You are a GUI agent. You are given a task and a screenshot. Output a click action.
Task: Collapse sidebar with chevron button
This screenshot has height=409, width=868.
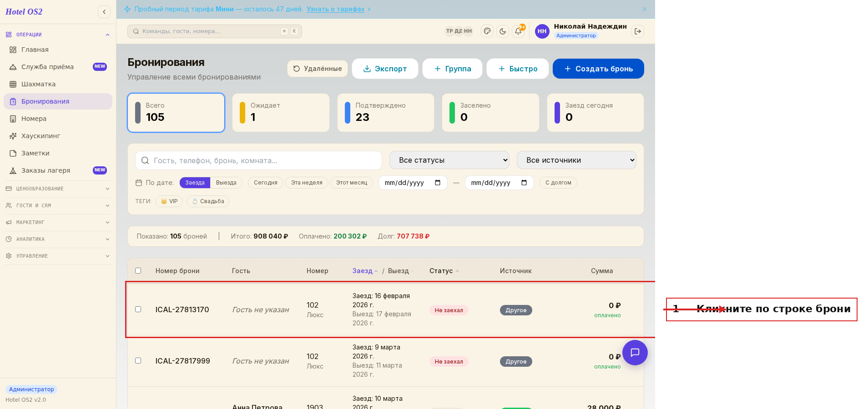point(104,12)
